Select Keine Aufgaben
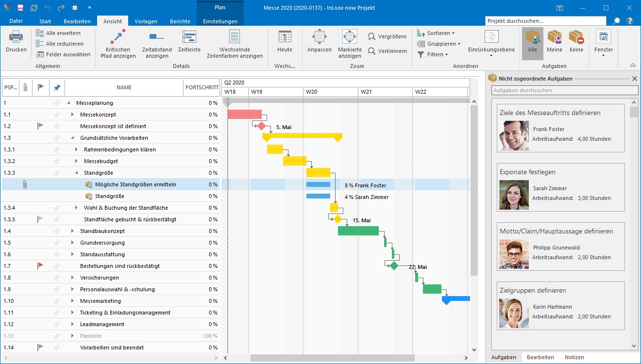The image size is (641, 364). [576, 42]
